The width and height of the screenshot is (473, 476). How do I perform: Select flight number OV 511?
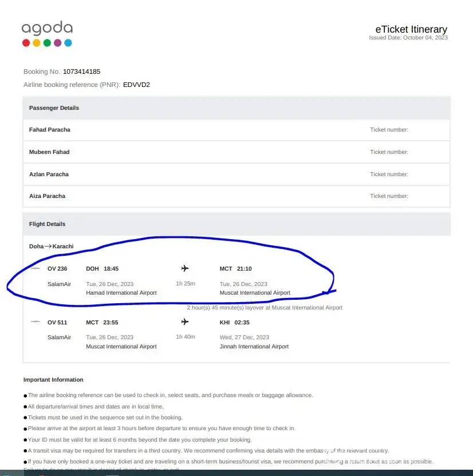(57, 323)
